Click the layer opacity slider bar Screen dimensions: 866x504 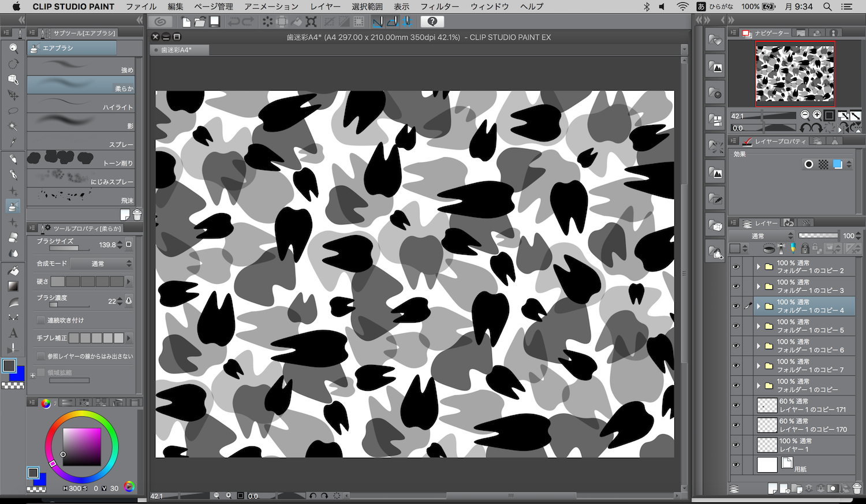point(818,236)
